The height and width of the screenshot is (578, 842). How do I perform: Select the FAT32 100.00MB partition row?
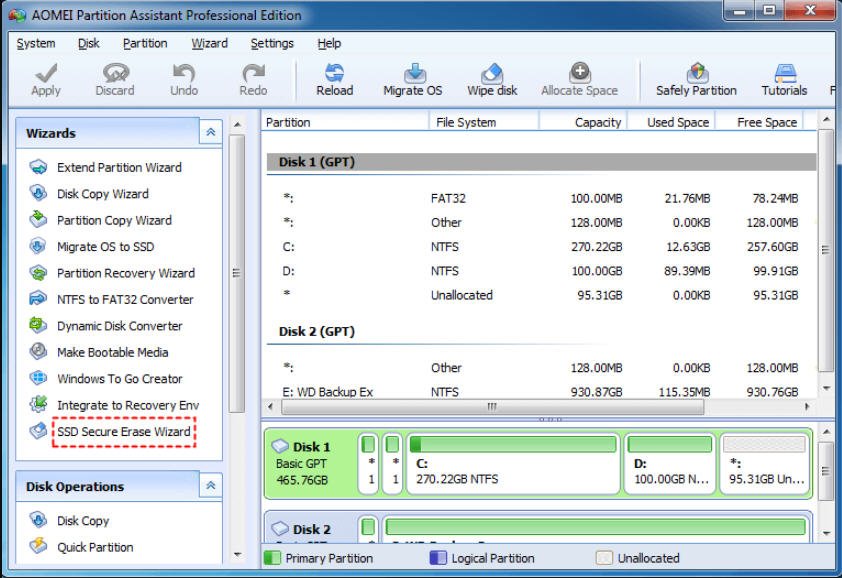point(541,199)
